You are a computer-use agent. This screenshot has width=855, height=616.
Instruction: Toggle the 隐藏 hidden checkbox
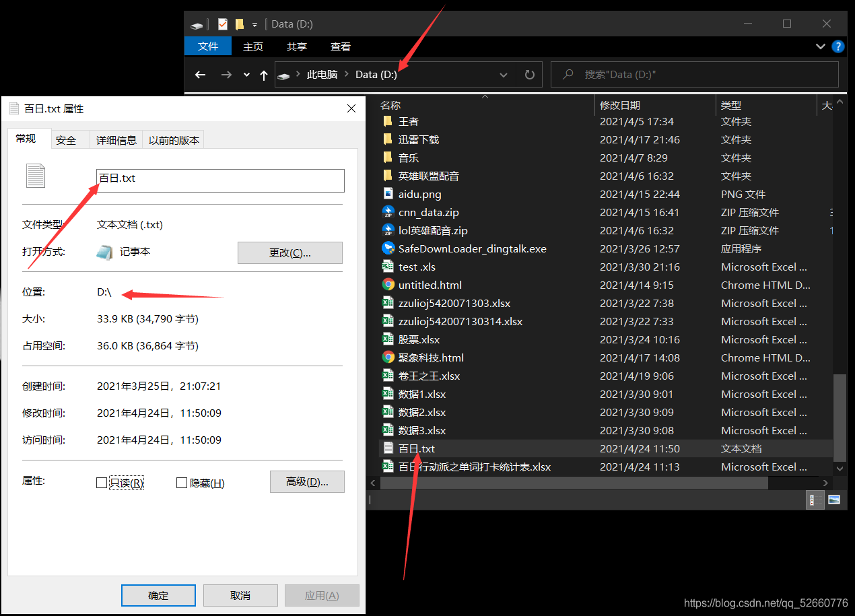pos(181,483)
